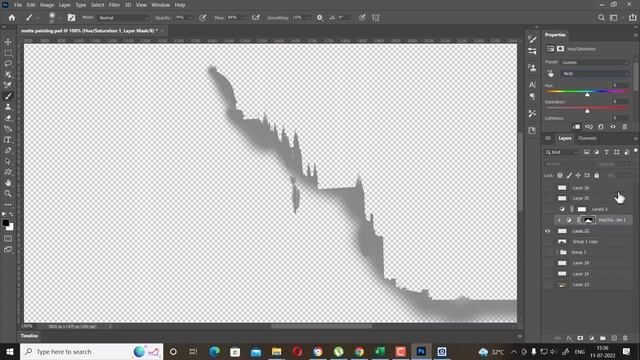Open Opacity value dropdown

[191, 18]
